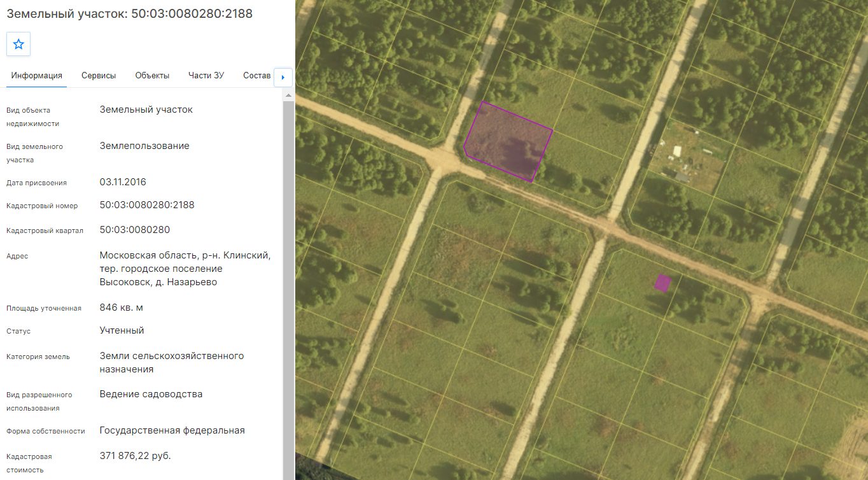Click the label Вид земельного участка
868x480 pixels.
pos(34,153)
